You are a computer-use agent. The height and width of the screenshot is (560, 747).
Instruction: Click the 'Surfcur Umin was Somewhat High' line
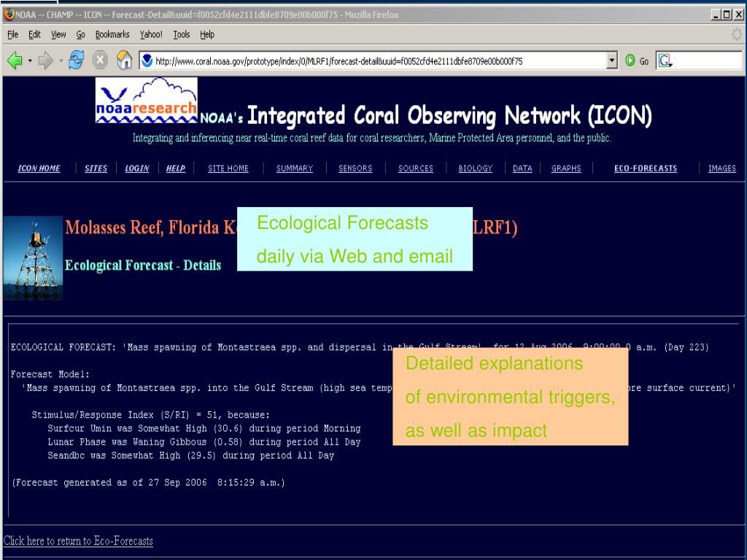[204, 429]
